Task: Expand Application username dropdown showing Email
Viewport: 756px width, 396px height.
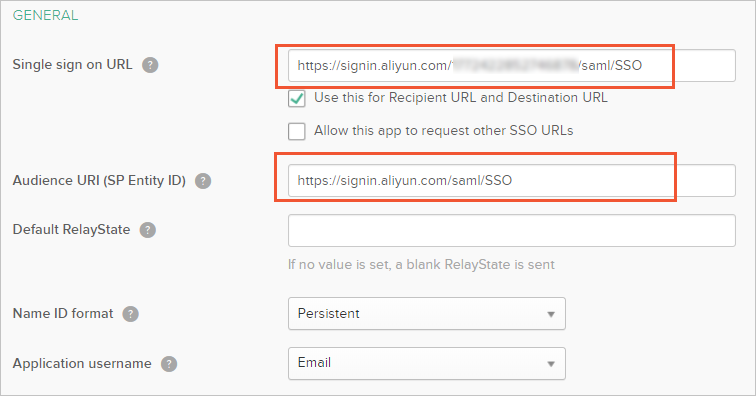Action: 427,363
